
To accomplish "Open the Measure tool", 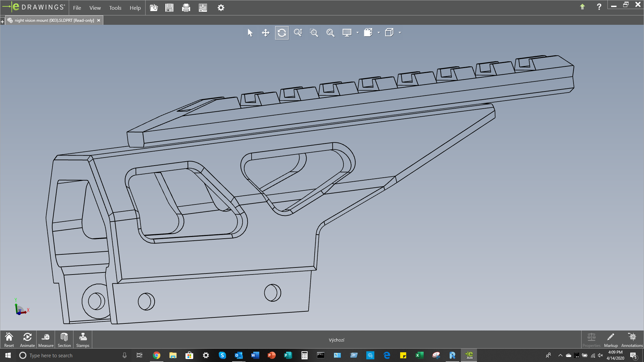I will (x=46, y=340).
